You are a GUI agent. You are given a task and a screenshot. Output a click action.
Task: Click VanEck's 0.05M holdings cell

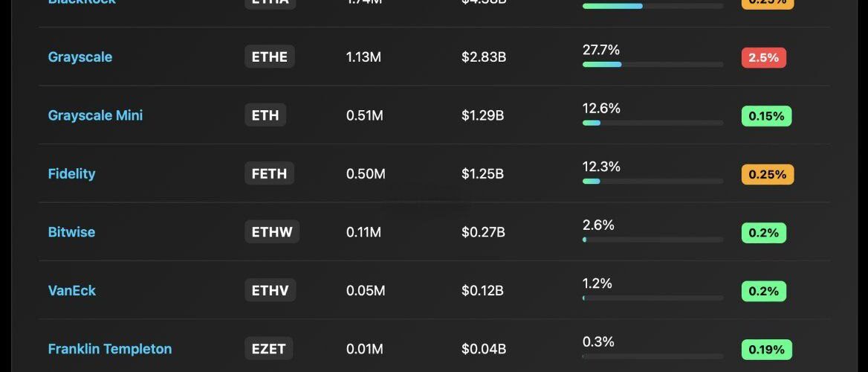coord(366,290)
